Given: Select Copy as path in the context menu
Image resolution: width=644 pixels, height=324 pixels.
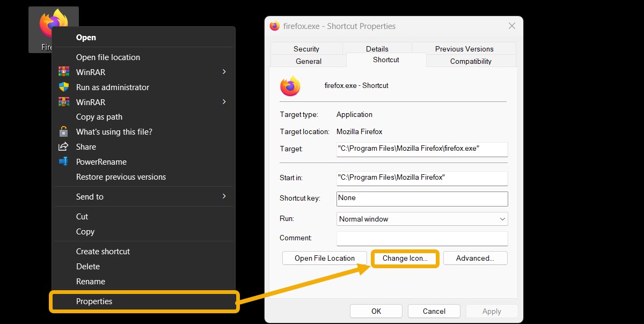Looking at the screenshot, I should click(x=99, y=116).
